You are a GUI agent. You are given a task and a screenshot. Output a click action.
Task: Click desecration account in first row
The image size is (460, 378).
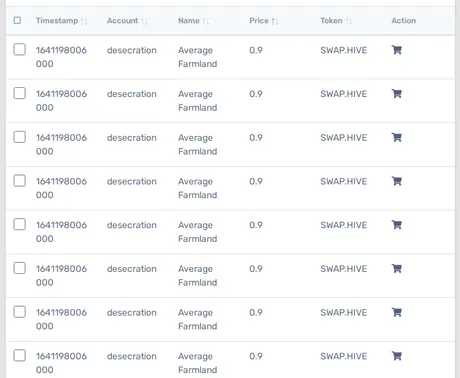pyautogui.click(x=132, y=50)
